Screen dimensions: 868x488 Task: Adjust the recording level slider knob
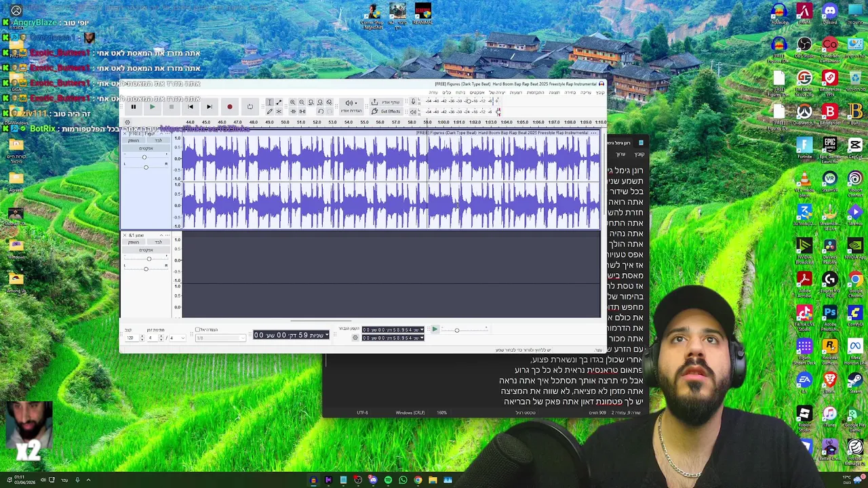[x=469, y=102]
